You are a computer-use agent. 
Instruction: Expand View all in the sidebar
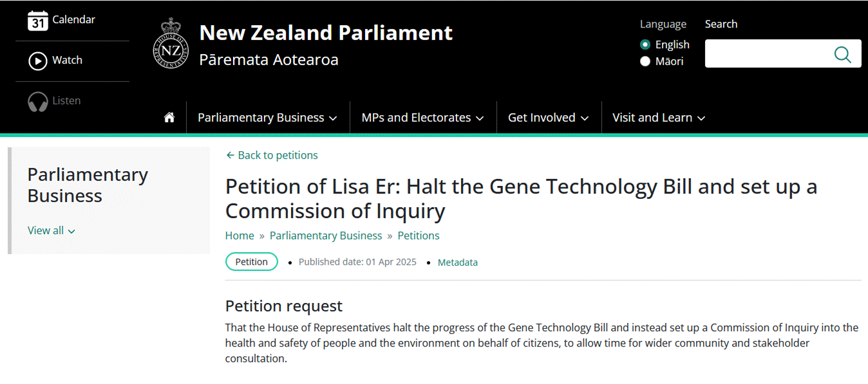52,231
